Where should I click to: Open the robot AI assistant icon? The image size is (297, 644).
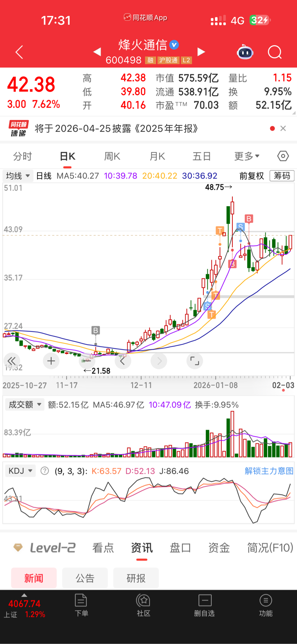point(245,52)
